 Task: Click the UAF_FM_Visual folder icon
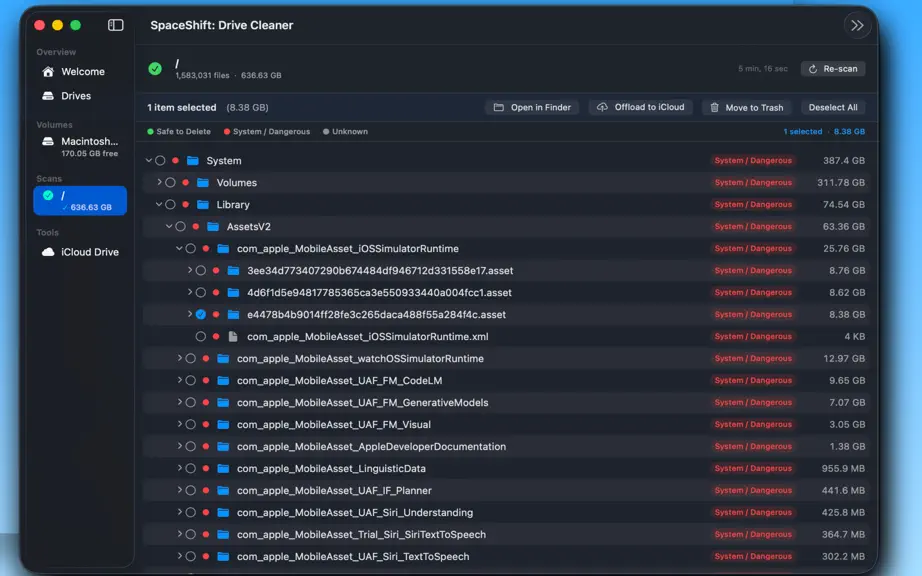(x=223, y=424)
